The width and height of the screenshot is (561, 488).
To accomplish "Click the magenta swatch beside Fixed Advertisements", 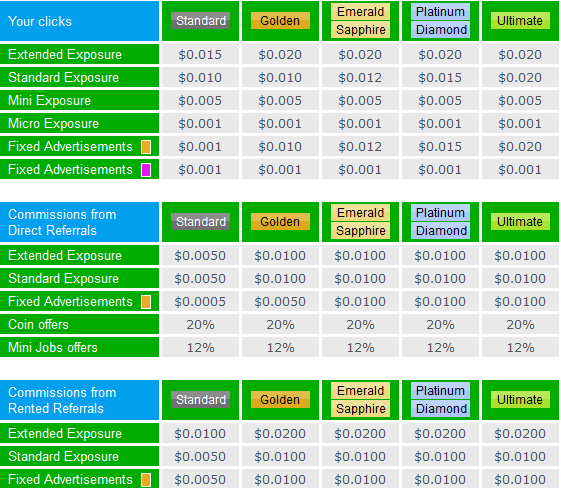I will (146, 170).
